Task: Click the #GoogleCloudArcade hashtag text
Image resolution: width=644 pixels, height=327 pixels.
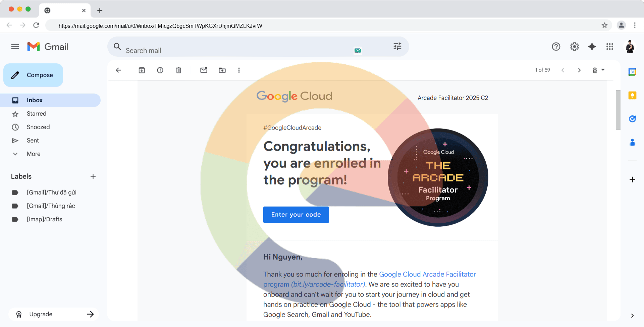Action: 292,128
